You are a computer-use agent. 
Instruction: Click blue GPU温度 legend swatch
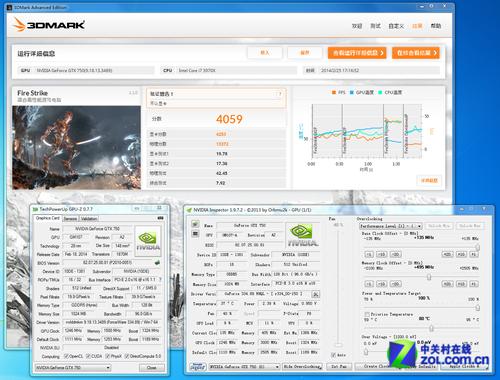[x=351, y=93]
